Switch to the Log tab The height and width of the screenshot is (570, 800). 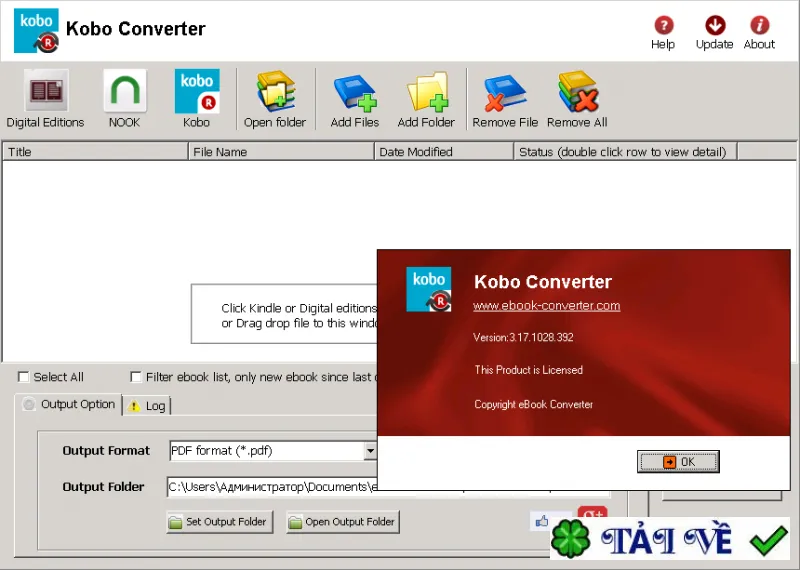click(x=147, y=406)
